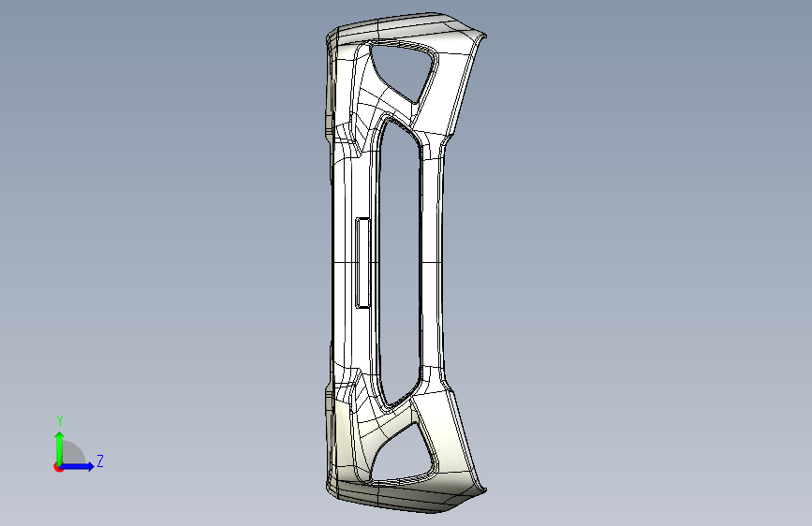
Task: Select the gray YZ plane quadrant on triad
Action: 74,452
